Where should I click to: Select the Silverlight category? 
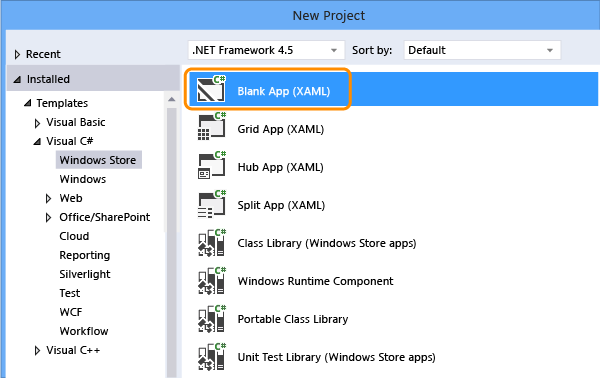pyautogui.click(x=85, y=274)
